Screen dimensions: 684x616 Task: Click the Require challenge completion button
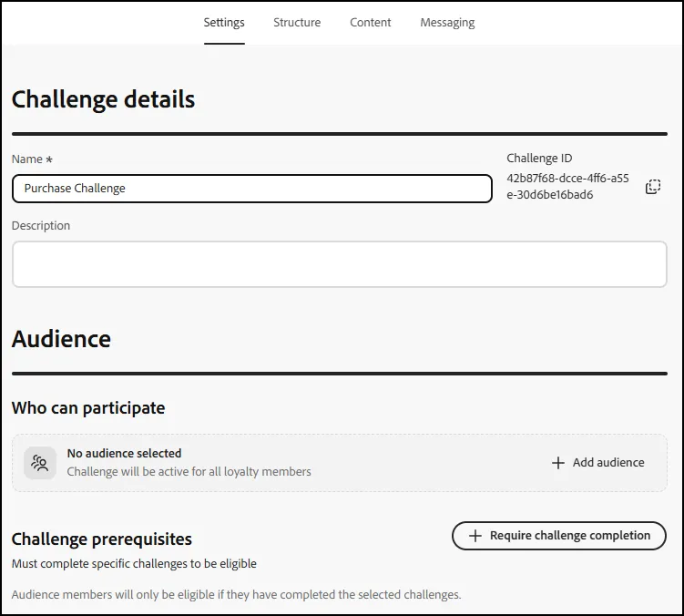point(559,536)
